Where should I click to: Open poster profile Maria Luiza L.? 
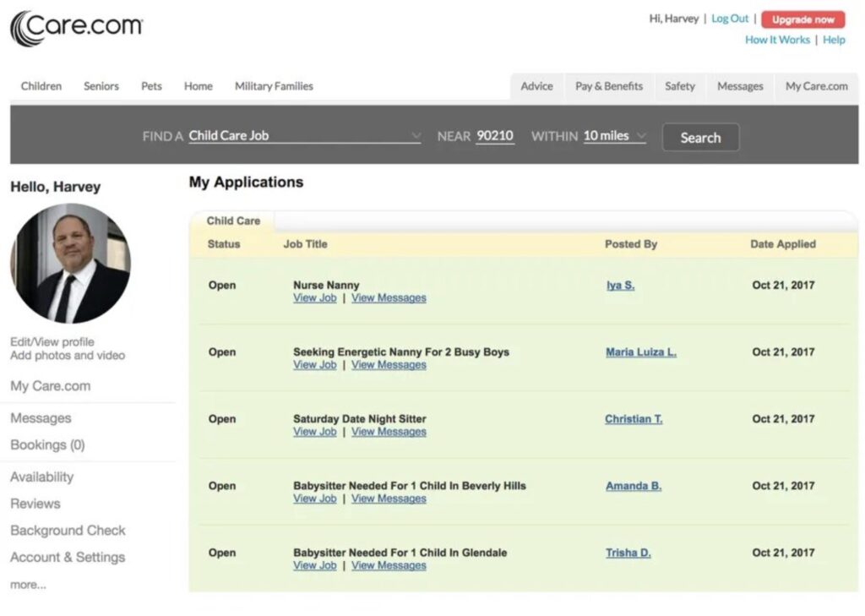(640, 352)
